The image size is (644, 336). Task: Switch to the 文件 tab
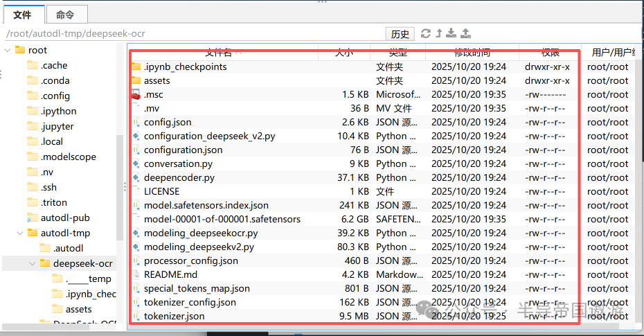(22, 15)
